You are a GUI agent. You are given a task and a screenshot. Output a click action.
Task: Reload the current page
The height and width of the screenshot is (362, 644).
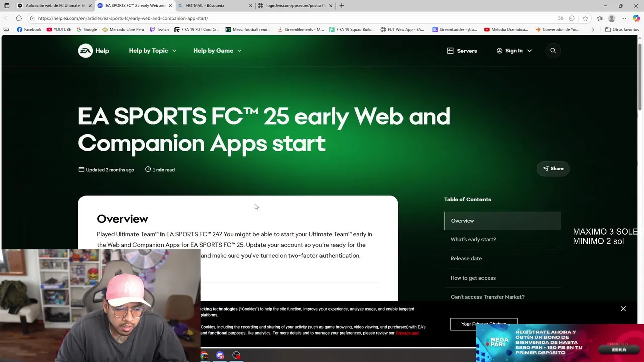coord(19,18)
